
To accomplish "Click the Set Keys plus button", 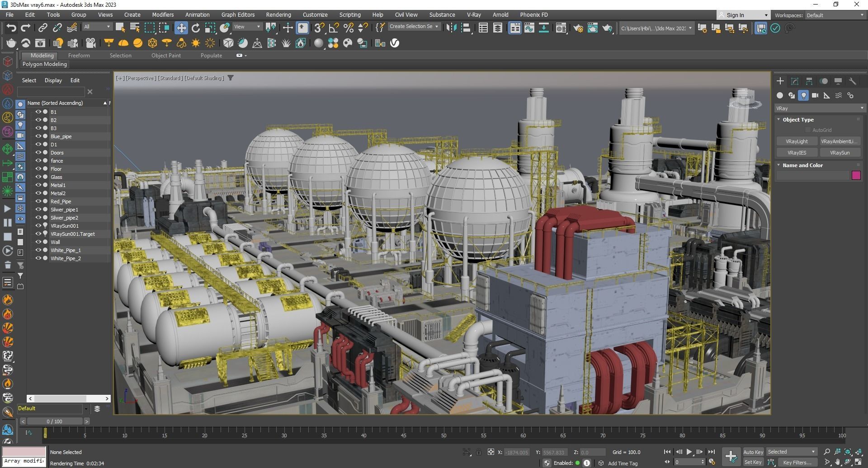I will click(x=731, y=456).
